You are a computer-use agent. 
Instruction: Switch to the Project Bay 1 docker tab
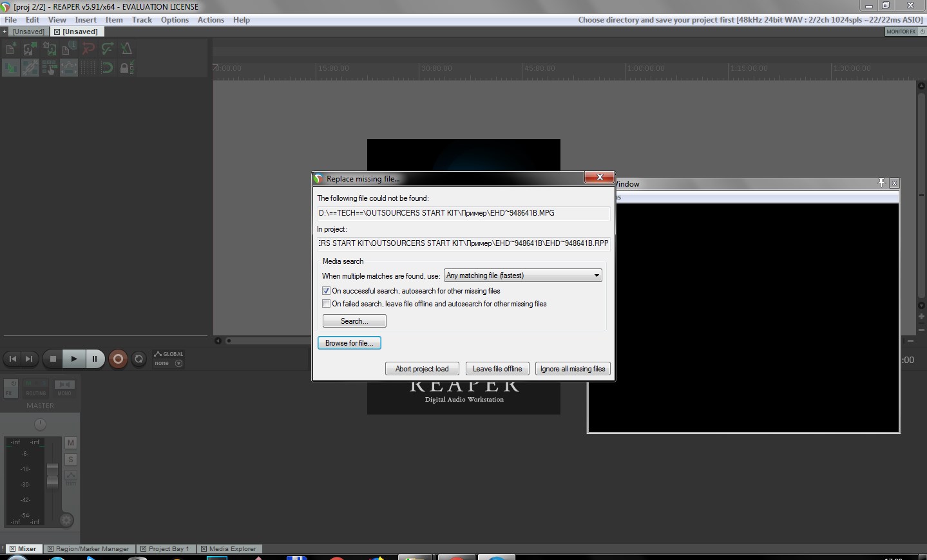click(165, 549)
